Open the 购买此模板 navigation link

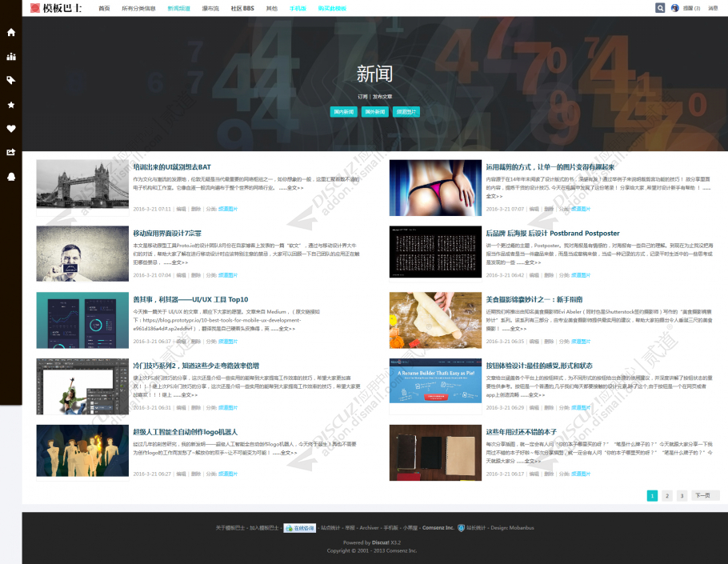coord(332,8)
